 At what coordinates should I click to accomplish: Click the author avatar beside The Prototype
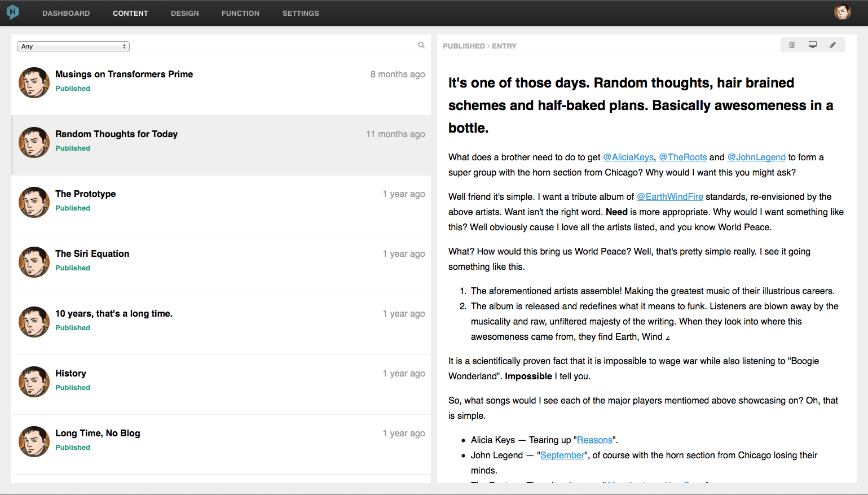tap(34, 202)
